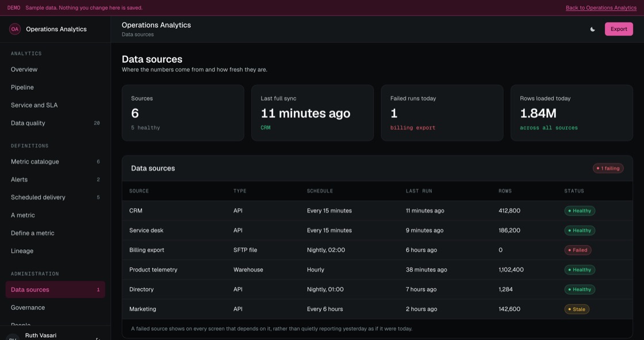Open the Governance page

[55, 308]
